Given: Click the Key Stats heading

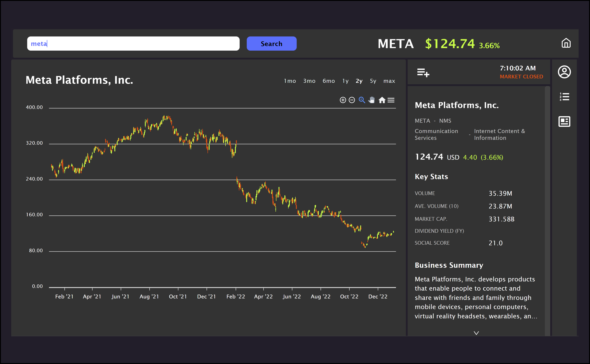Looking at the screenshot, I should (431, 177).
